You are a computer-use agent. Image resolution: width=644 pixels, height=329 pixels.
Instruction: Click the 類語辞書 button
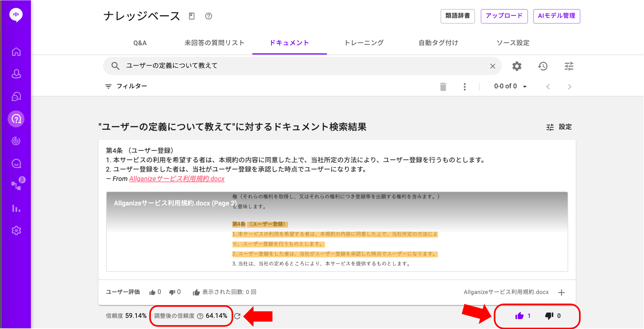pos(457,16)
